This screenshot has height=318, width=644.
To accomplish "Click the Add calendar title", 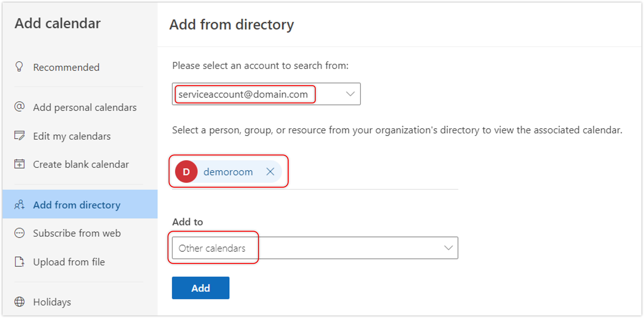I will tap(57, 23).
